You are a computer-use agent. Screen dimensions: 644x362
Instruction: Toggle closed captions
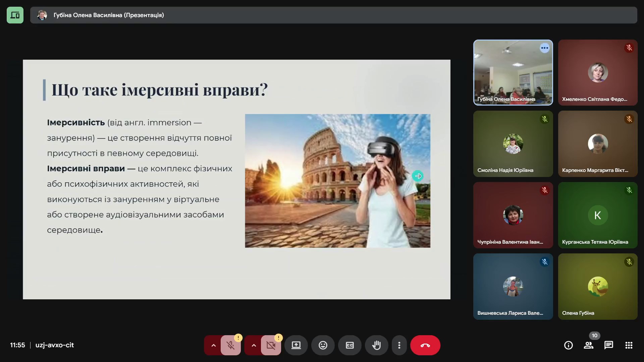pos(350,345)
